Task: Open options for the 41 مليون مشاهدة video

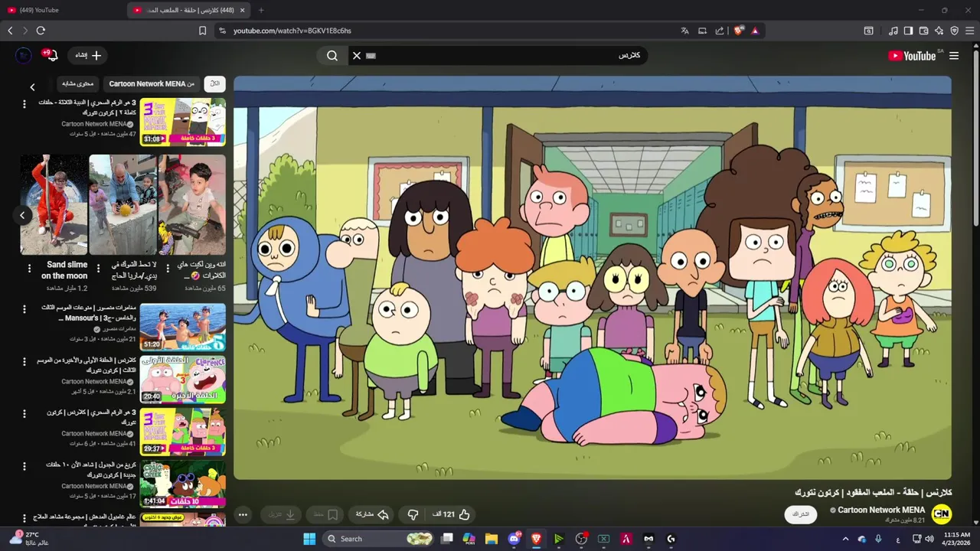Action: (x=24, y=413)
